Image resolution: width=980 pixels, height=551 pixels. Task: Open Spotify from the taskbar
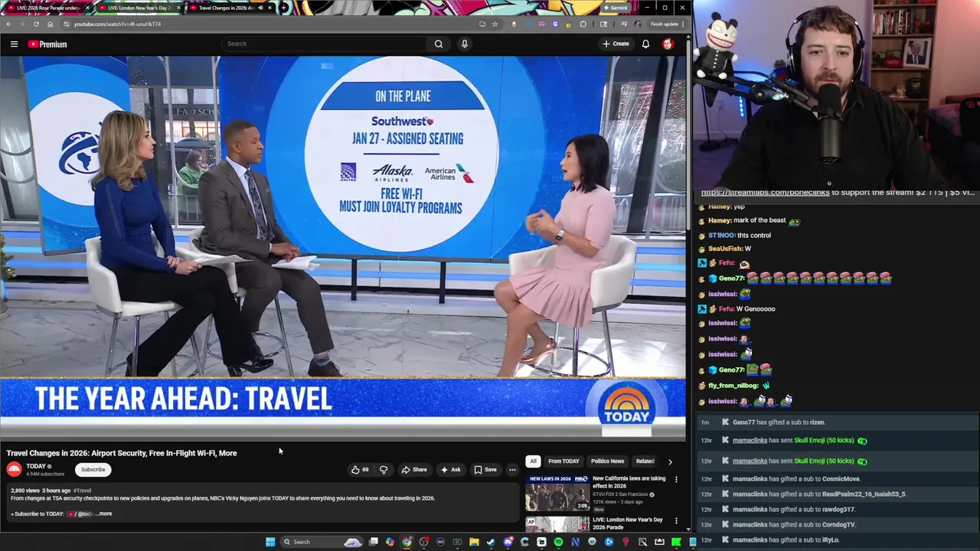click(x=558, y=542)
